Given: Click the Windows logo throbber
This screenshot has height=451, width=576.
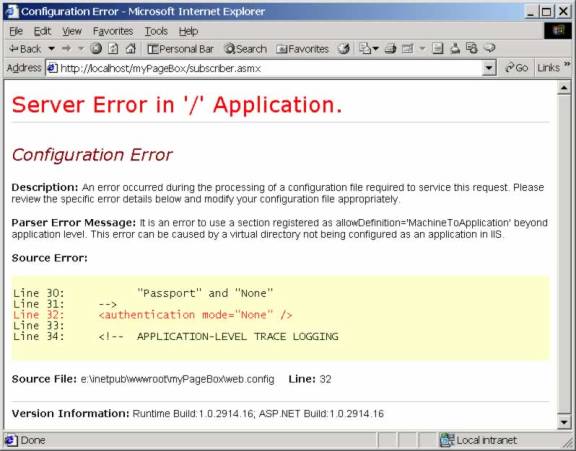Looking at the screenshot, I should [x=558, y=31].
